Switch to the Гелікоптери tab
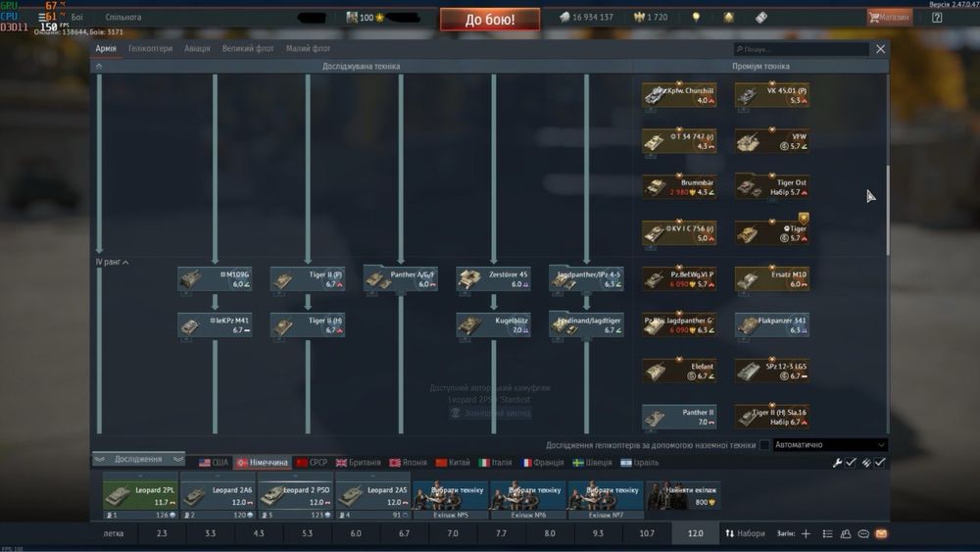Screen dimensions: 980x552 pos(150,48)
